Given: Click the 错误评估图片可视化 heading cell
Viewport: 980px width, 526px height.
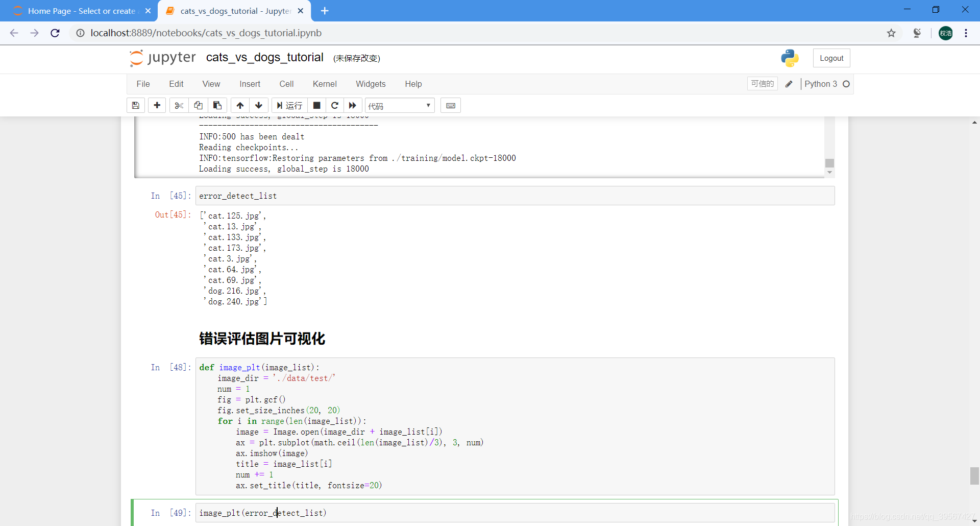Looking at the screenshot, I should click(262, 339).
